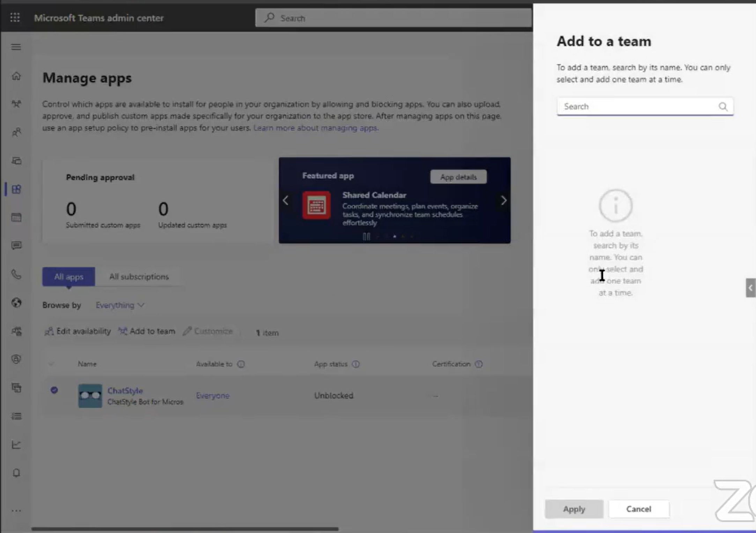This screenshot has width=756, height=533.
Task: Click the Microsoft Teams admin center title
Action: [99, 18]
